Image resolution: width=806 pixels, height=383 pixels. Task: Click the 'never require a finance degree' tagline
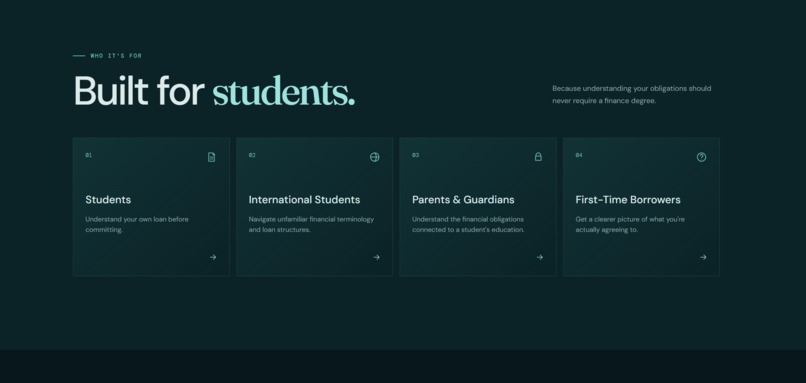pos(604,101)
